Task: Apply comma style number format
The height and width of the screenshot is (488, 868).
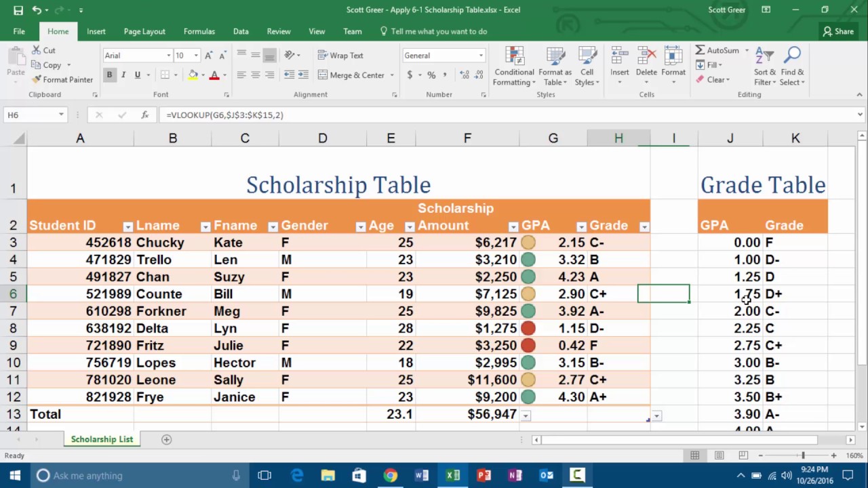Action: click(x=445, y=75)
